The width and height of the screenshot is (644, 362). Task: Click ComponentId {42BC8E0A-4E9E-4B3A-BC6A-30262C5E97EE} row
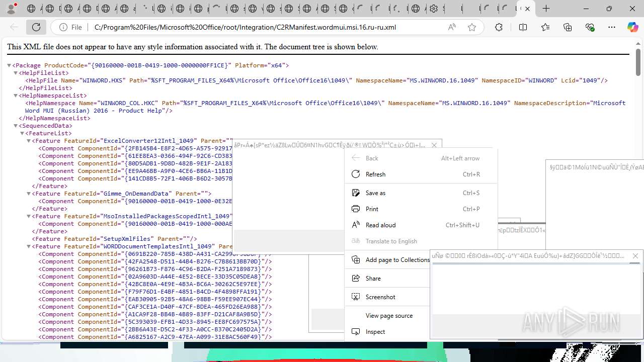tap(155, 284)
